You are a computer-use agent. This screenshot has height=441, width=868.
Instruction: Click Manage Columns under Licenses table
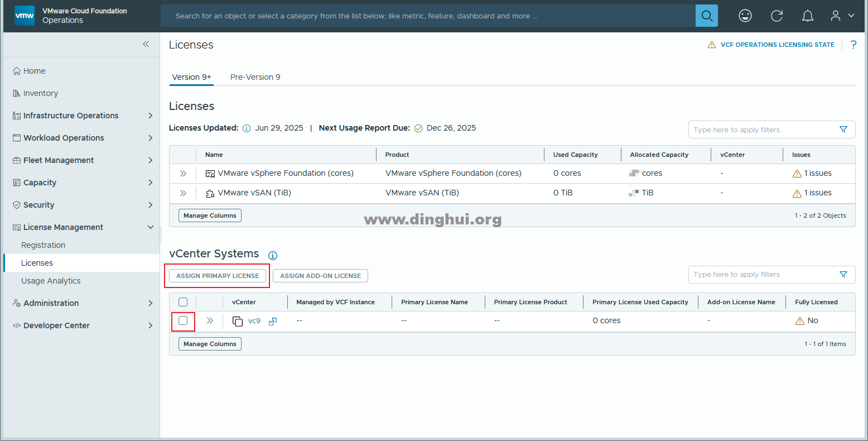210,215
